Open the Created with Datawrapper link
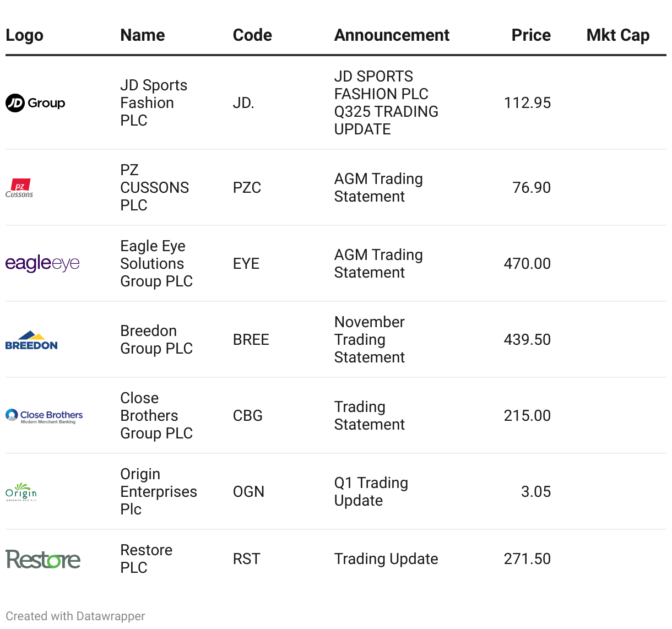 point(75,616)
